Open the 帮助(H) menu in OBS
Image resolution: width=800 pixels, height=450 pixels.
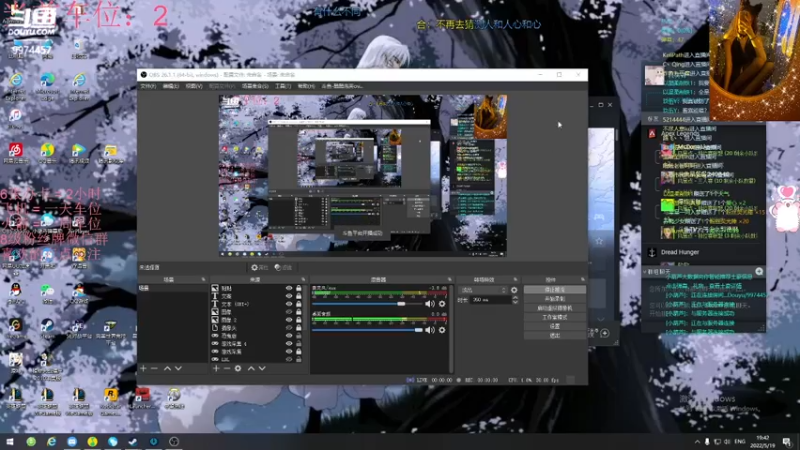(x=306, y=86)
